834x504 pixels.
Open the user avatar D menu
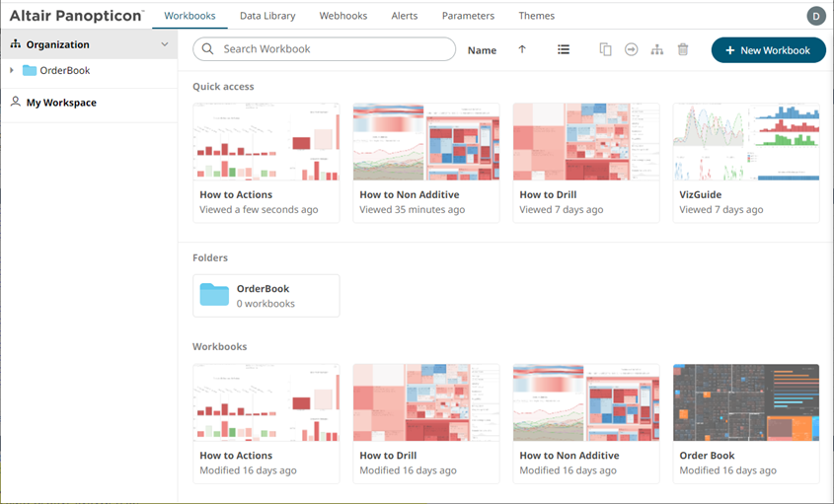pos(816,16)
